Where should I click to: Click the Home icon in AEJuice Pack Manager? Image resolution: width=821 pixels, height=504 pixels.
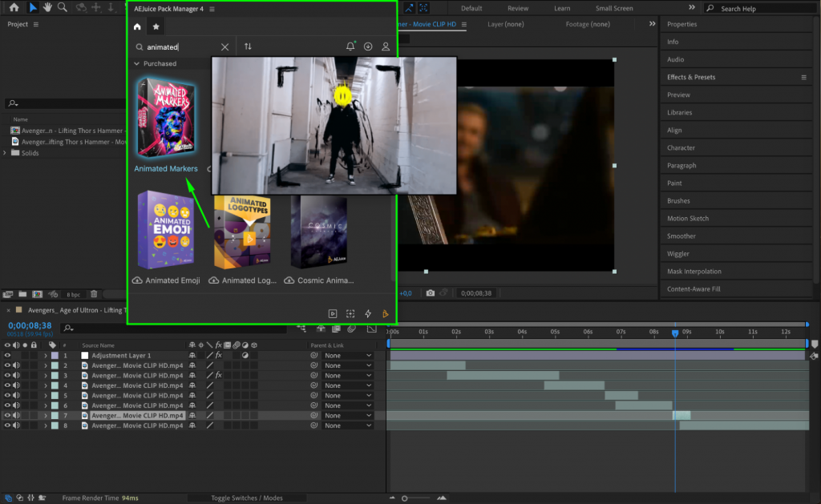[136, 26]
